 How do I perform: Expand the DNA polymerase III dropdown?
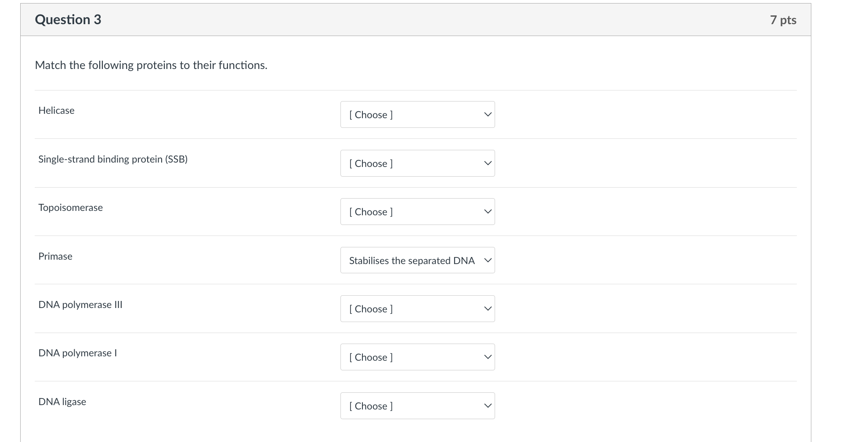coord(417,309)
